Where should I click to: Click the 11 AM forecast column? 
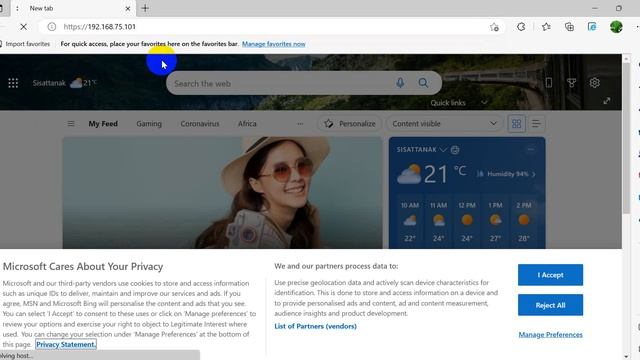coord(438,222)
